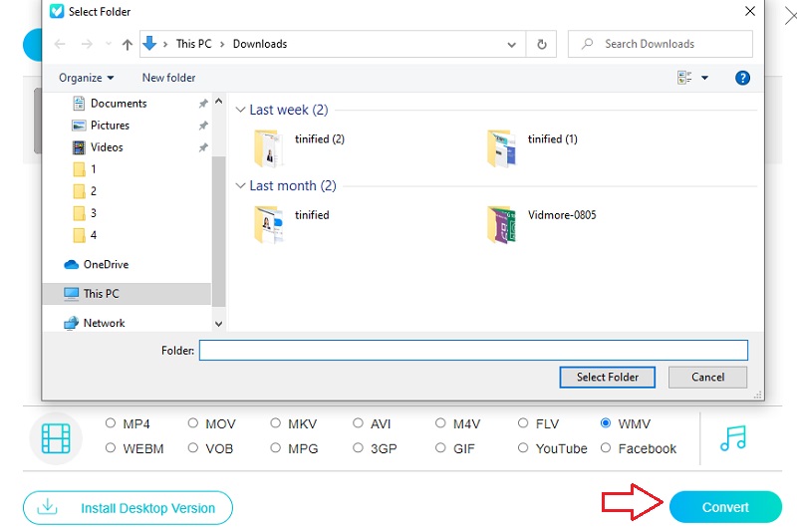The height and width of the screenshot is (532, 797).
Task: Click the help question mark icon
Action: point(741,78)
